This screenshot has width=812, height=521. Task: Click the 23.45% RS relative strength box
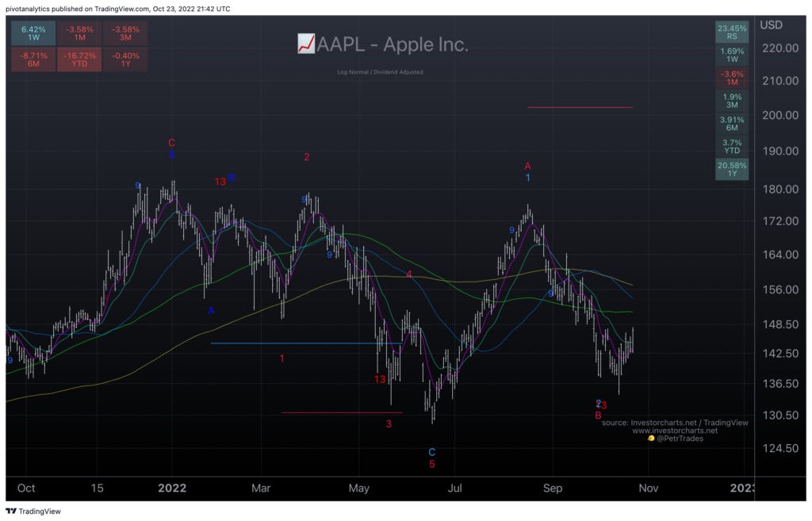[732, 32]
